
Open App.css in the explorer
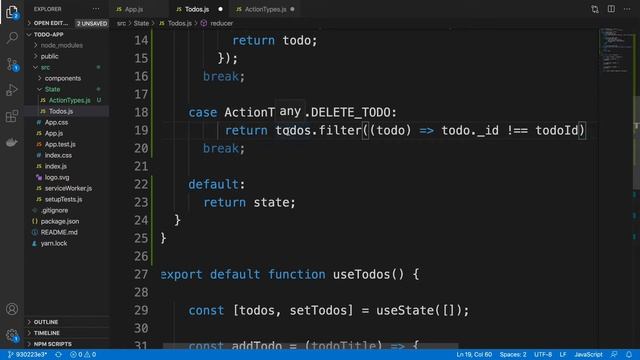coord(56,122)
